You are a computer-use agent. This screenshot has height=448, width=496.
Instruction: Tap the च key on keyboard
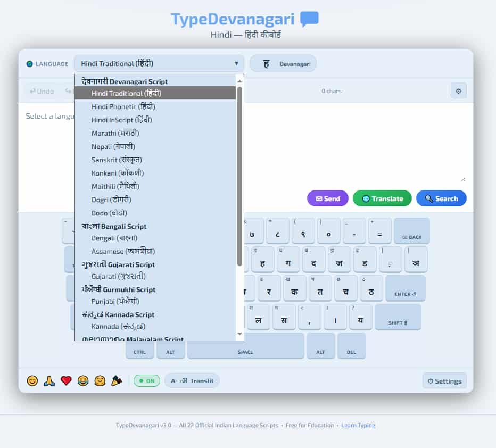coord(346,288)
